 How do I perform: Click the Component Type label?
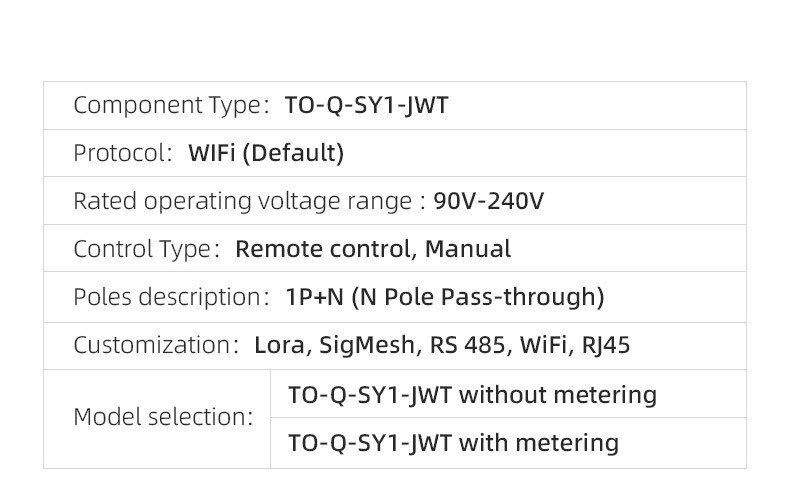coord(171,106)
